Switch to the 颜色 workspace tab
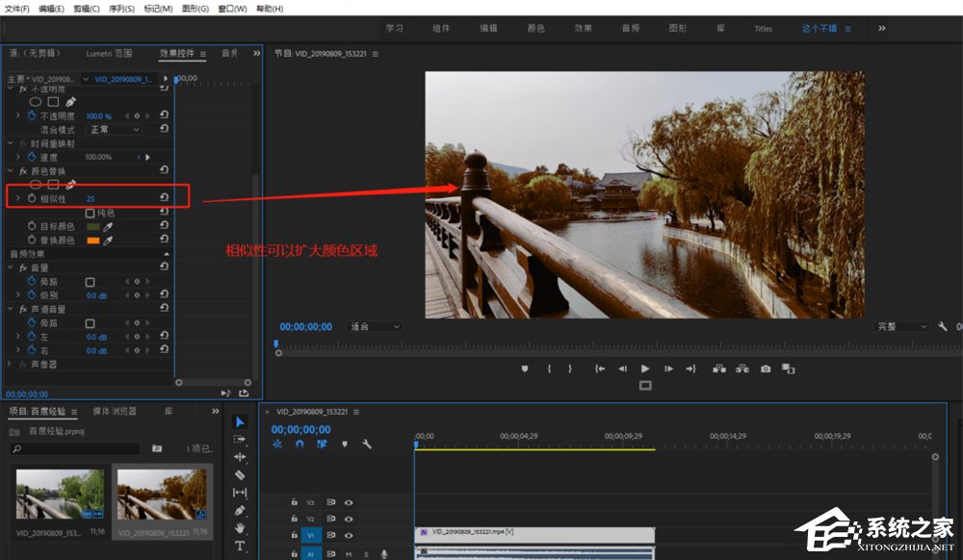The width and height of the screenshot is (963, 560). (x=535, y=29)
